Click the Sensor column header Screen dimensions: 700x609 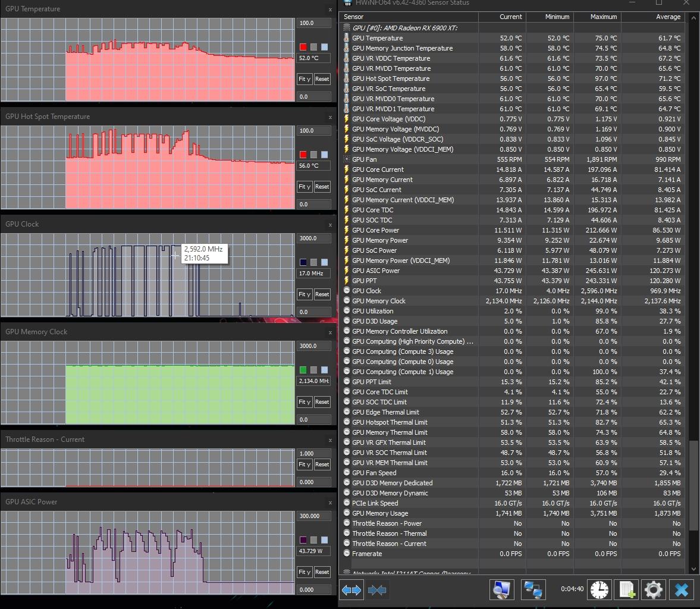tap(409, 17)
